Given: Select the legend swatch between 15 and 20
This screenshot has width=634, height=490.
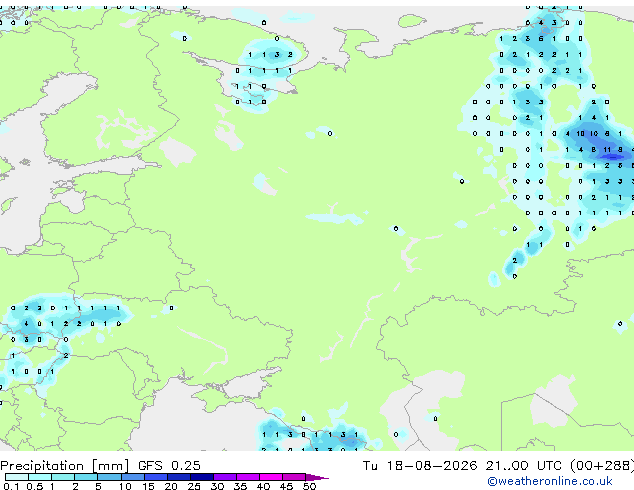Looking at the screenshot, I should coord(155,477).
